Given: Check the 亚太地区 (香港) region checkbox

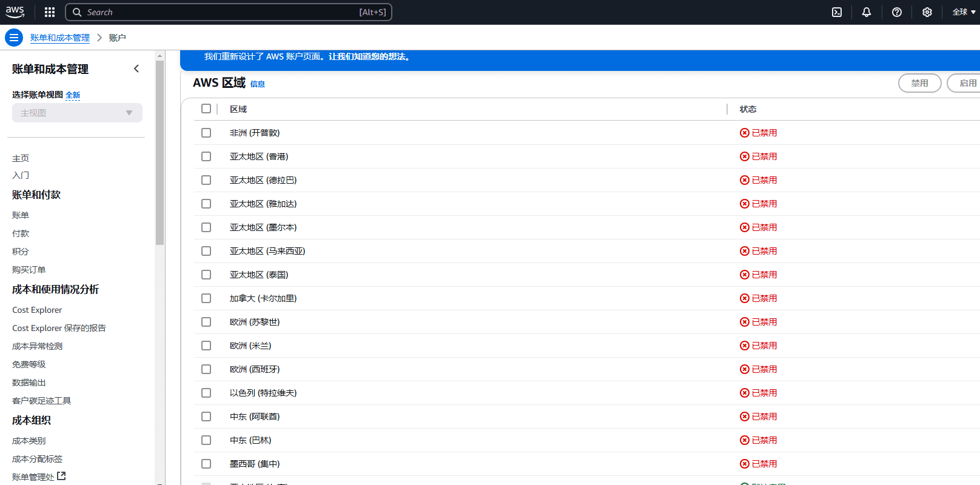Looking at the screenshot, I should click(x=206, y=156).
